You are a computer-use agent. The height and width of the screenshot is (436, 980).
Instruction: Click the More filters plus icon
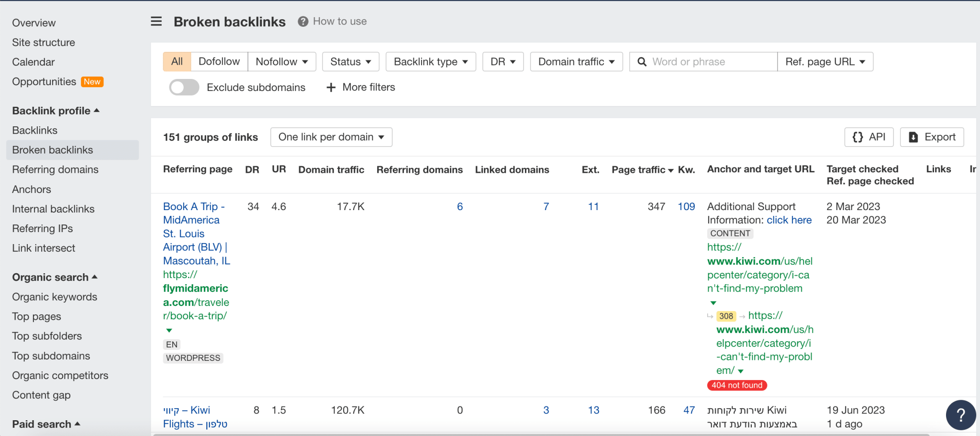tap(331, 87)
